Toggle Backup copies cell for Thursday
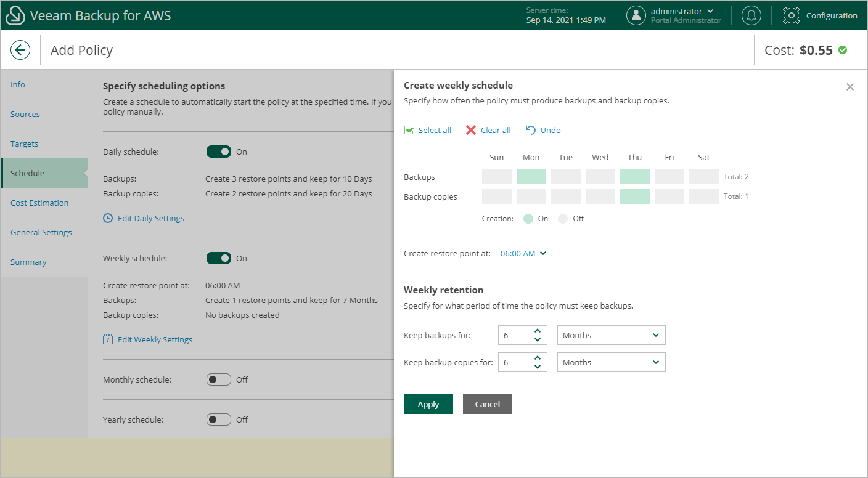 point(635,196)
